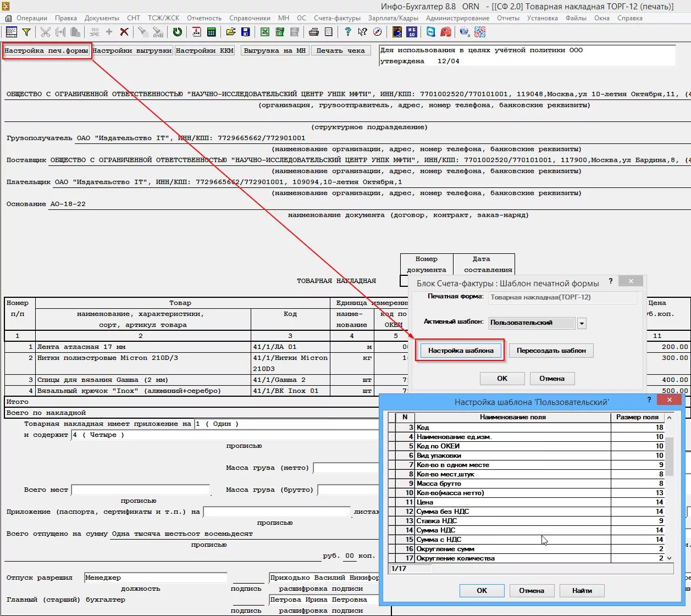
Task: Click the vertical scrollbar in field list
Action: point(669,487)
